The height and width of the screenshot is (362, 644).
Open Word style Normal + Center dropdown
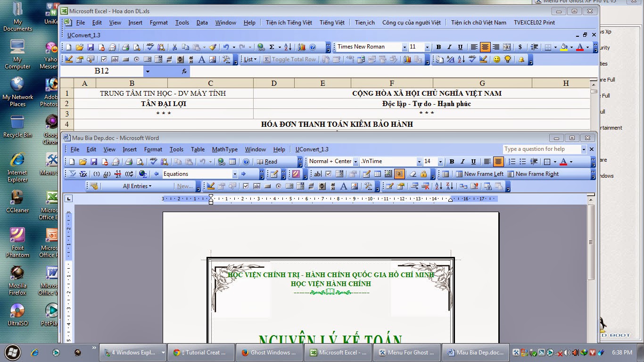click(355, 162)
